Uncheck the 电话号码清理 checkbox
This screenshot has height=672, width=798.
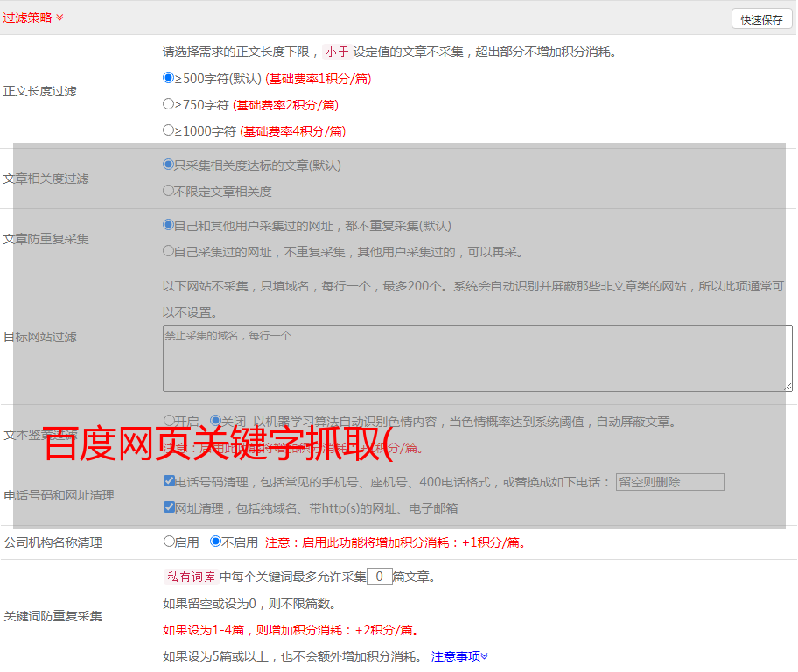[x=169, y=481]
